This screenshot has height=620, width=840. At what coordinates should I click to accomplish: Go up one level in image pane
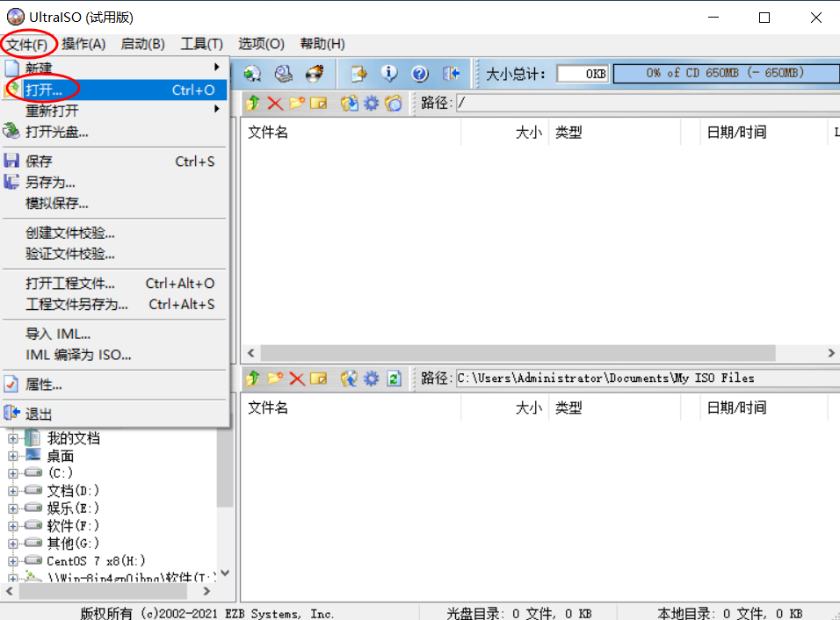[253, 103]
